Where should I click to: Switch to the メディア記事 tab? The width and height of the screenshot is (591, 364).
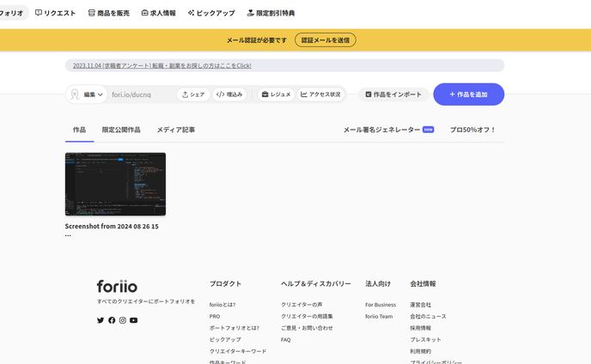176,130
